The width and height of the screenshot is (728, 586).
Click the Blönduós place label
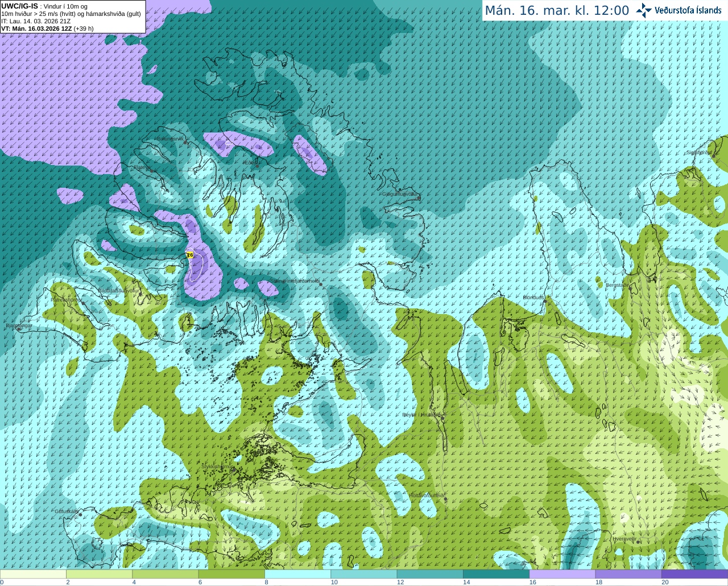point(533,298)
